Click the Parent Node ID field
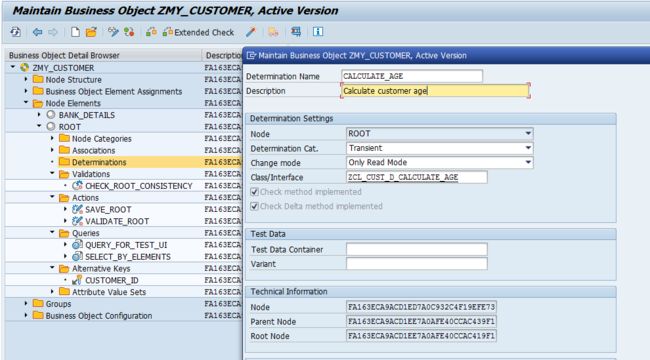The height and width of the screenshot is (360, 650). click(421, 321)
